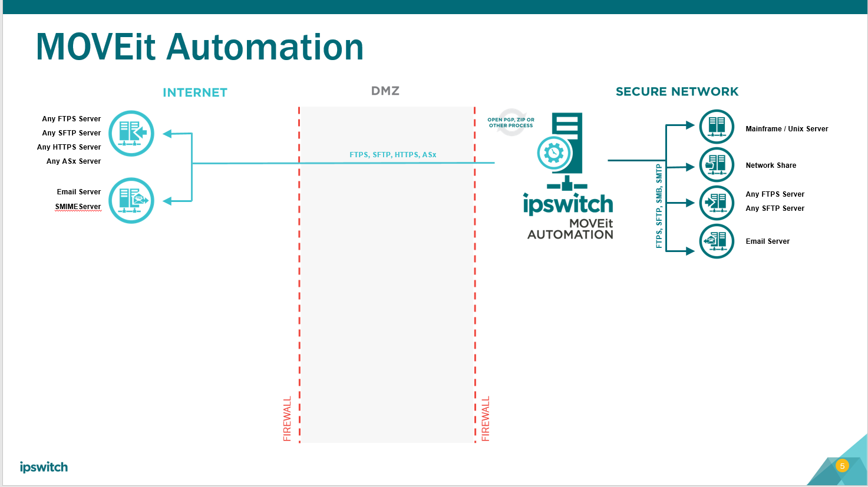Select the misspelled SMIMEServer text

78,207
